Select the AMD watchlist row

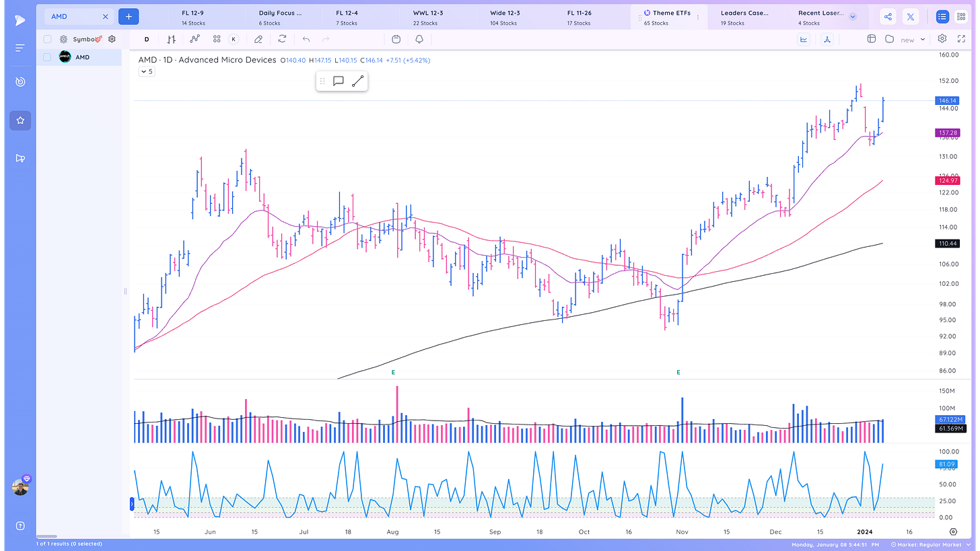pyautogui.click(x=79, y=57)
